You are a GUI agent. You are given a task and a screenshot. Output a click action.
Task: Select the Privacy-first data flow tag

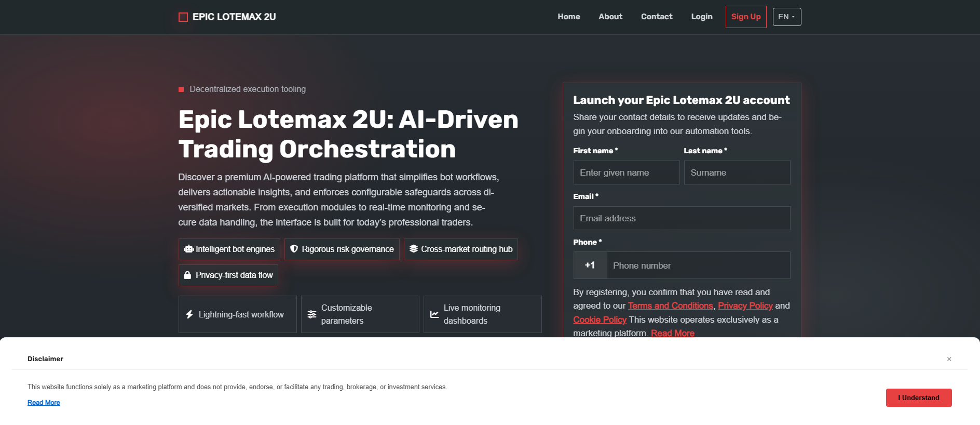(x=228, y=275)
